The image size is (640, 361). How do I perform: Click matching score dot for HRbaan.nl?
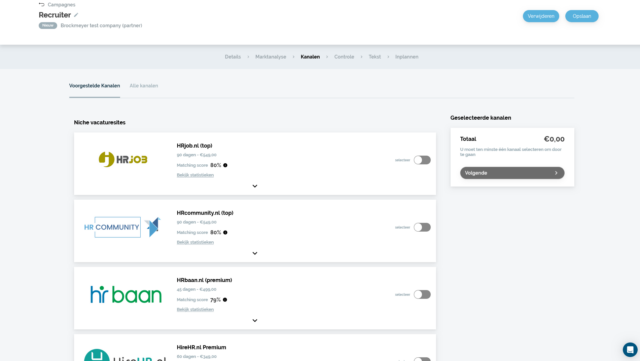(x=225, y=300)
